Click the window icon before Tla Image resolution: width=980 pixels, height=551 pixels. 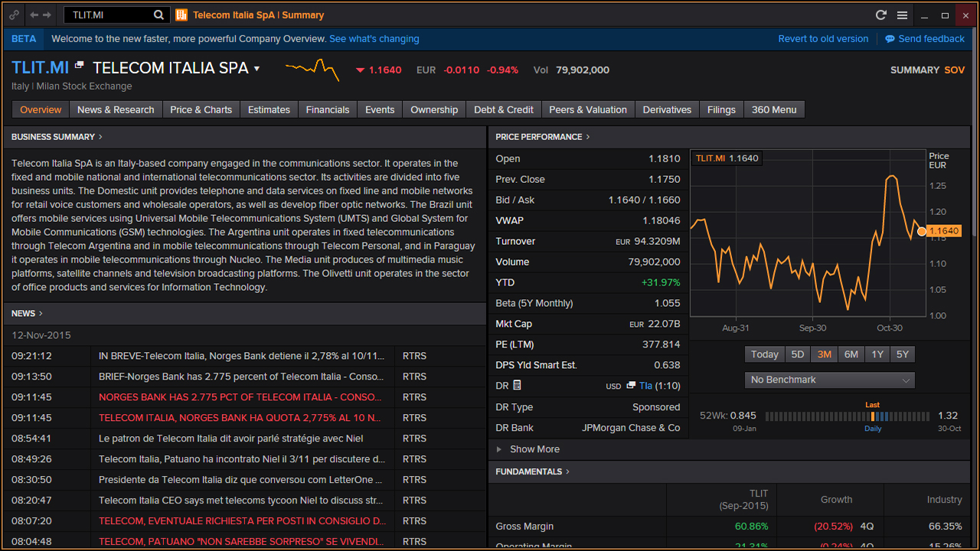631,386
